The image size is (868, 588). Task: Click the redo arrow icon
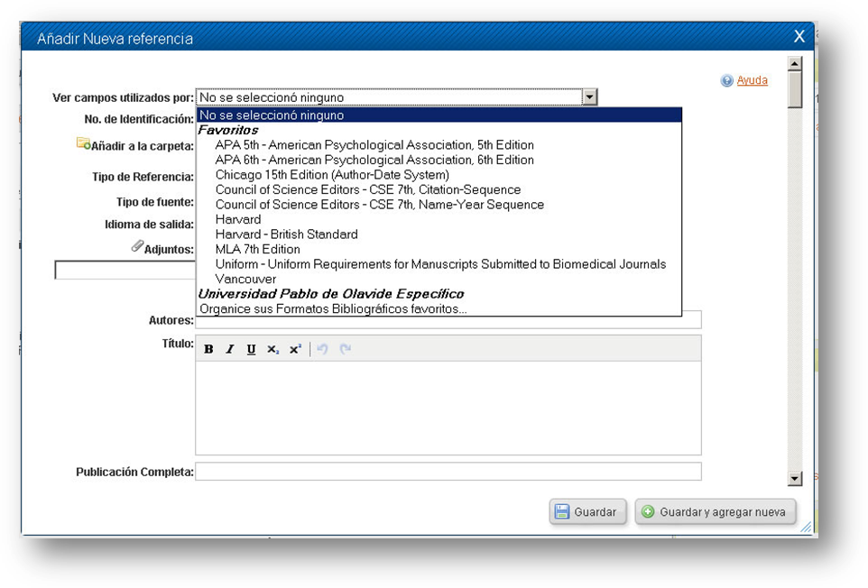345,349
